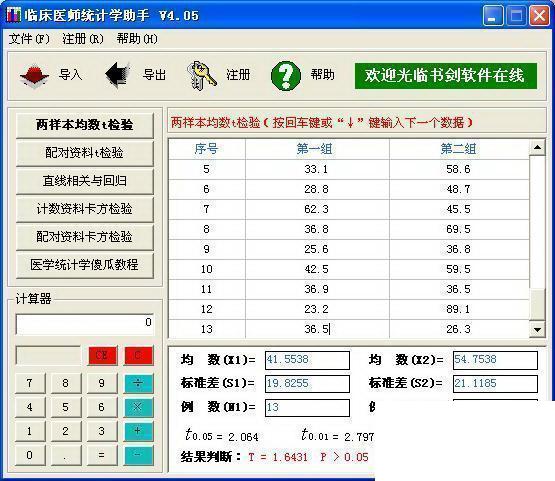555x481 pixels.
Task: Click the calculator display field showing 0
Action: coord(85,323)
